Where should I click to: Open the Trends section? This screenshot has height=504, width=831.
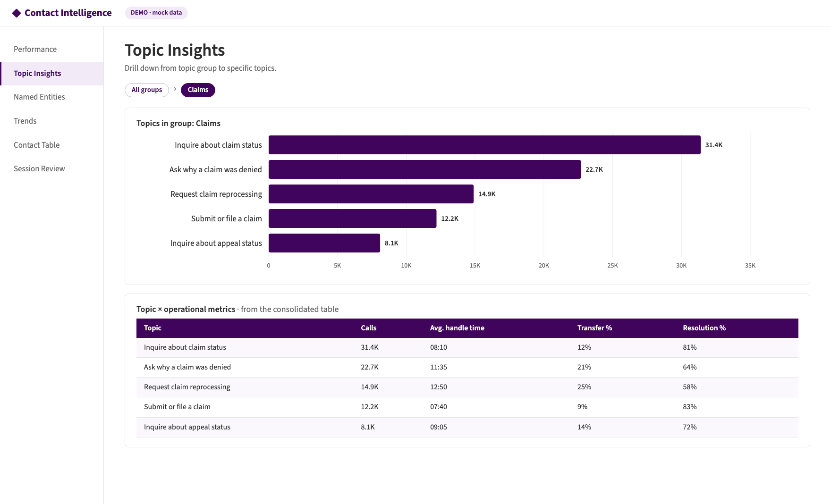(52, 121)
